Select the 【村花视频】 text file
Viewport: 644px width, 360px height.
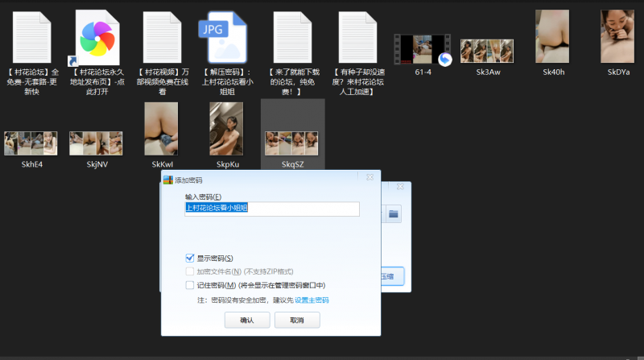(x=162, y=37)
